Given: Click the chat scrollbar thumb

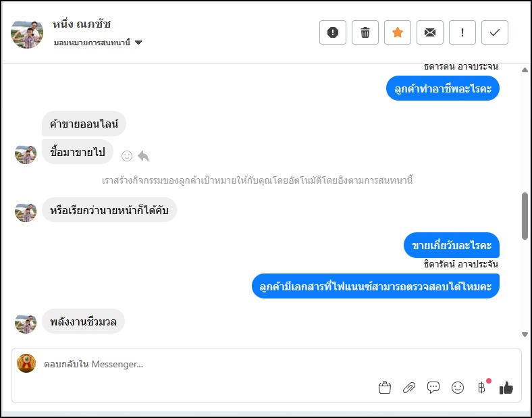Looking at the screenshot, I should click(x=525, y=215).
